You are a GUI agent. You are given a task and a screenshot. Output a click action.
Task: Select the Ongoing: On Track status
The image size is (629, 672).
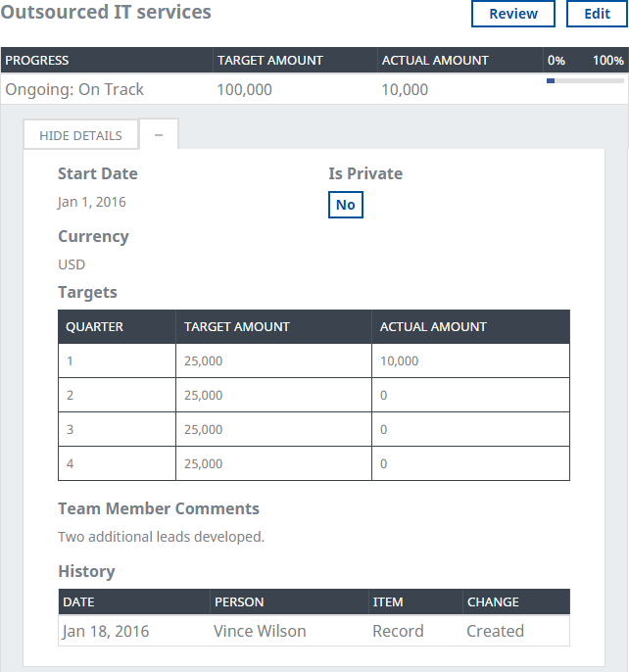[x=74, y=89]
